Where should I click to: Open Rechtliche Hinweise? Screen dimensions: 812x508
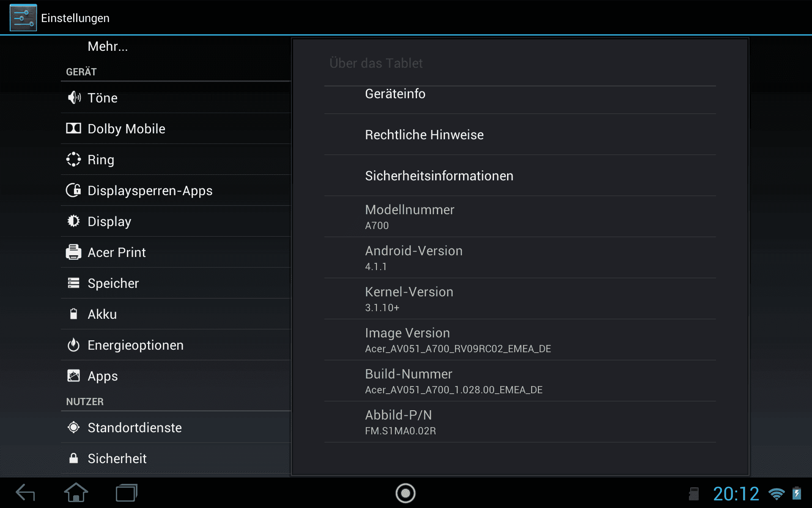tap(520, 135)
